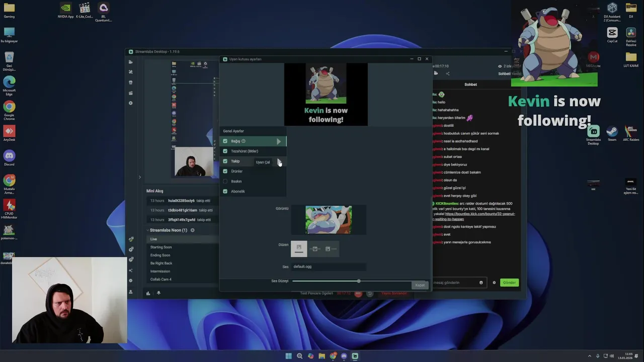
Task: Open the Streamlabs app store sidebar icon
Action: (131, 82)
